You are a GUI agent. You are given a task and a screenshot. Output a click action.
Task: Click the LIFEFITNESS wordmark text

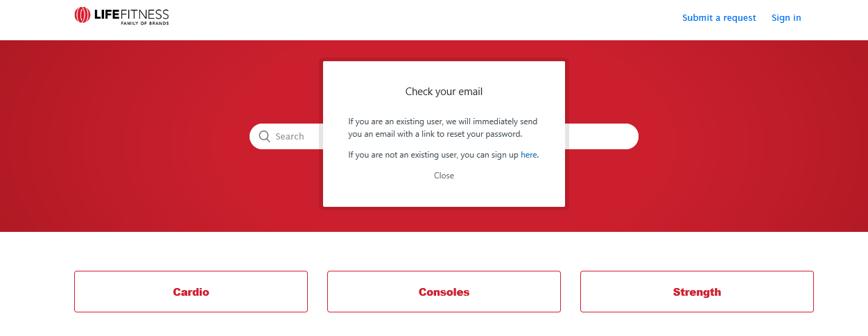131,13
